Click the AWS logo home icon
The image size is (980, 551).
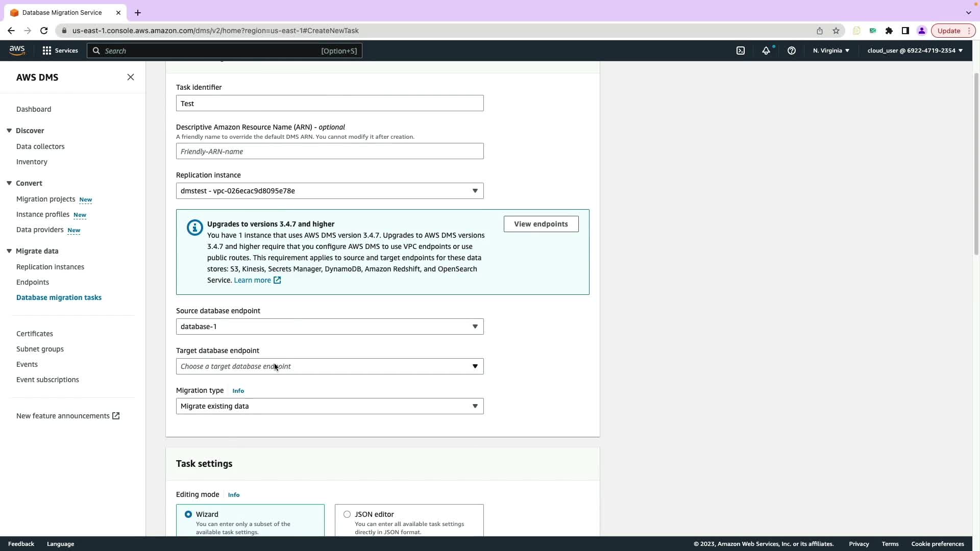click(17, 50)
